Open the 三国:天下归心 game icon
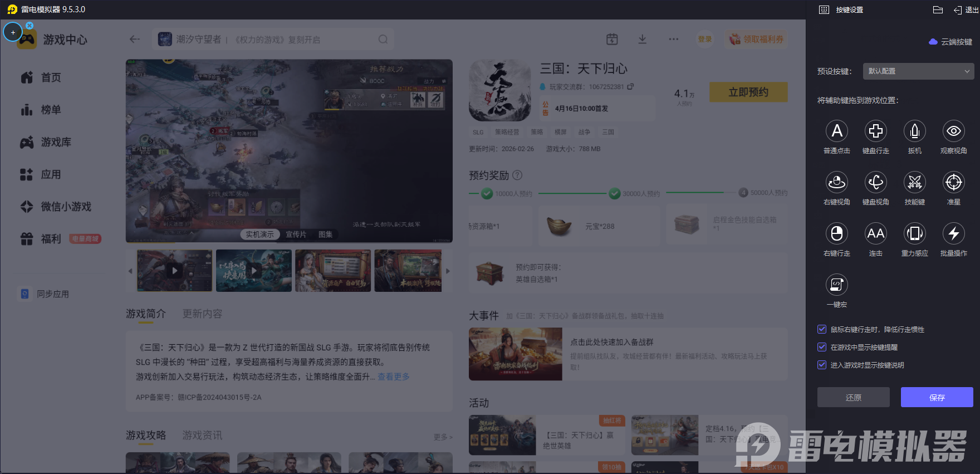980x474 pixels. pos(500,91)
